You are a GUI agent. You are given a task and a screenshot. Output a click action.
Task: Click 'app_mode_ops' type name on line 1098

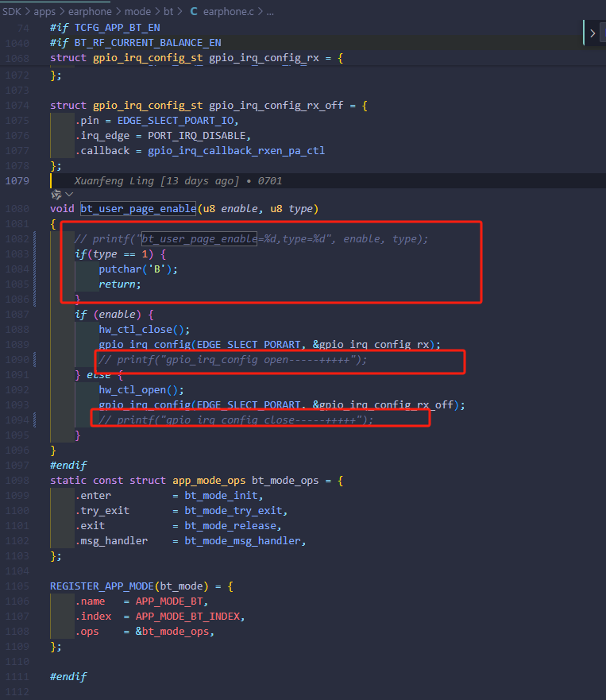[x=209, y=481]
